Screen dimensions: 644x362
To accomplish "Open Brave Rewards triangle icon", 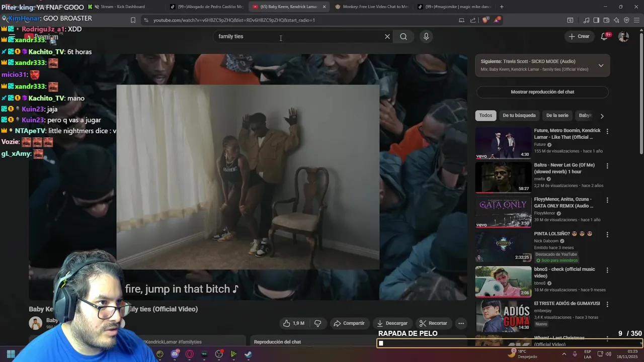I will 497,20.
